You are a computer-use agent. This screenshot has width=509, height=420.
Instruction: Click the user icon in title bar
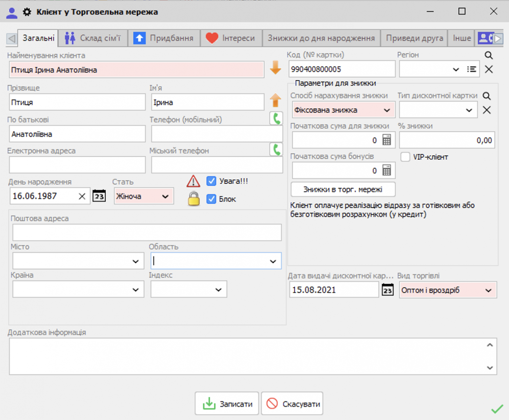[12, 13]
